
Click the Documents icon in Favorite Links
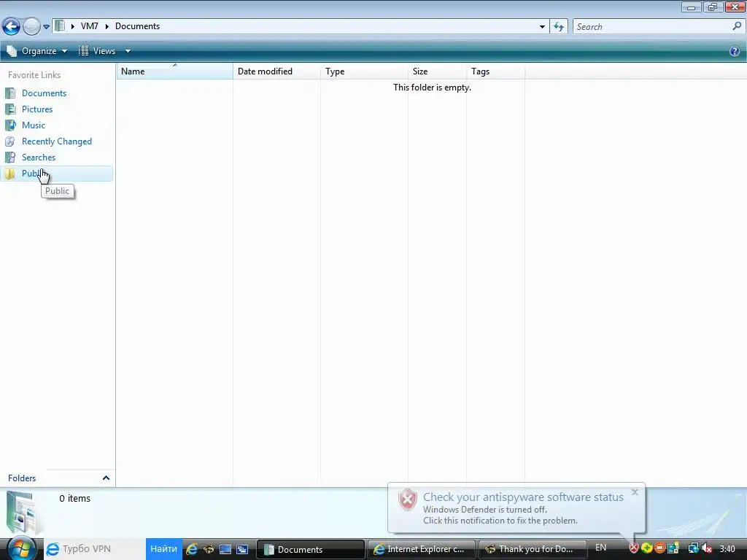[x=10, y=93]
